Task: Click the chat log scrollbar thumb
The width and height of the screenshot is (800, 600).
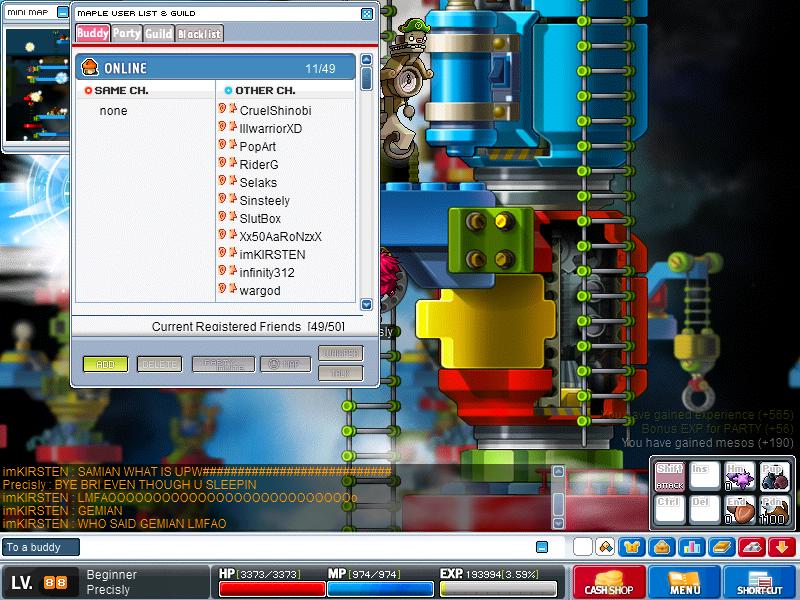Action: tap(559, 504)
